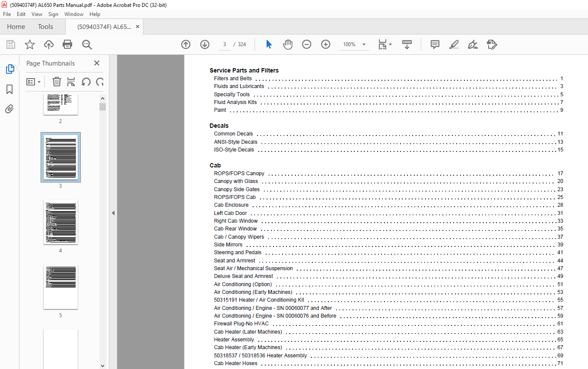
Task: Select page 5 thumbnail
Action: (60, 287)
